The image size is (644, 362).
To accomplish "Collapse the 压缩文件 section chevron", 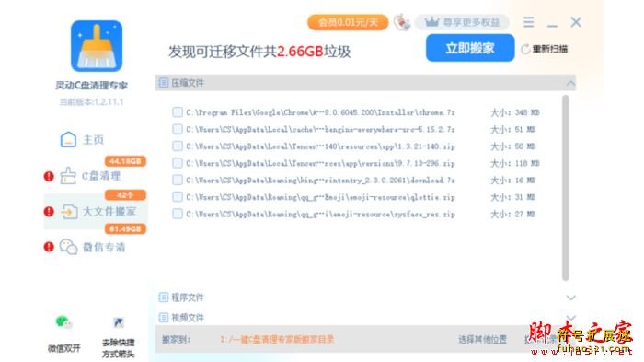I will coord(570,84).
